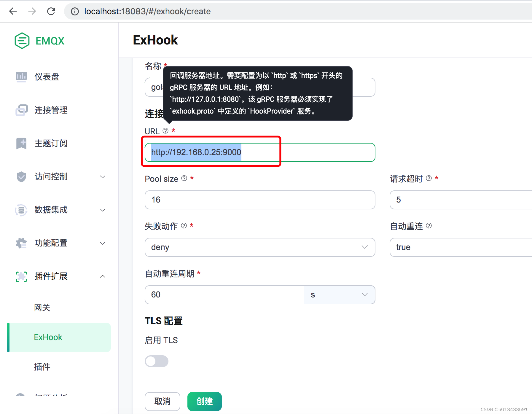Click the 取消 cancel button
532x414 pixels.
[162, 401]
